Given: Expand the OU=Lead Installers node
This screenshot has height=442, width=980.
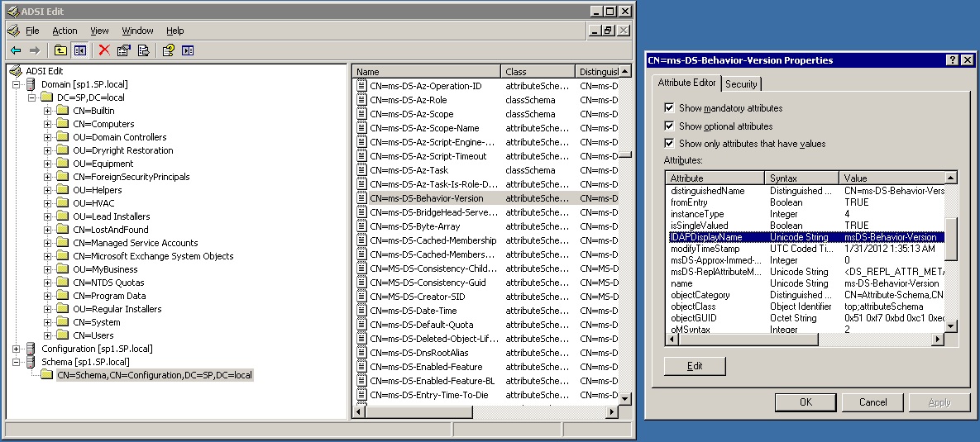Looking at the screenshot, I should tap(47, 216).
